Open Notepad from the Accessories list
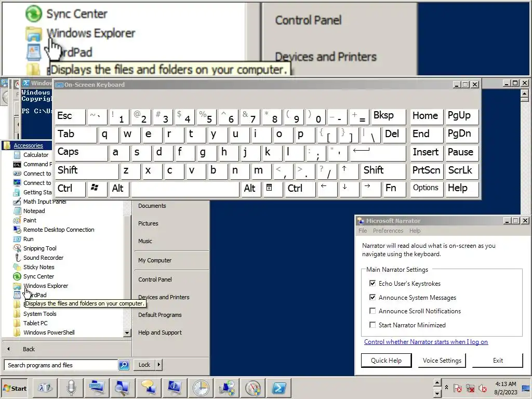Viewport: 532px width, 399px height. 29,211
